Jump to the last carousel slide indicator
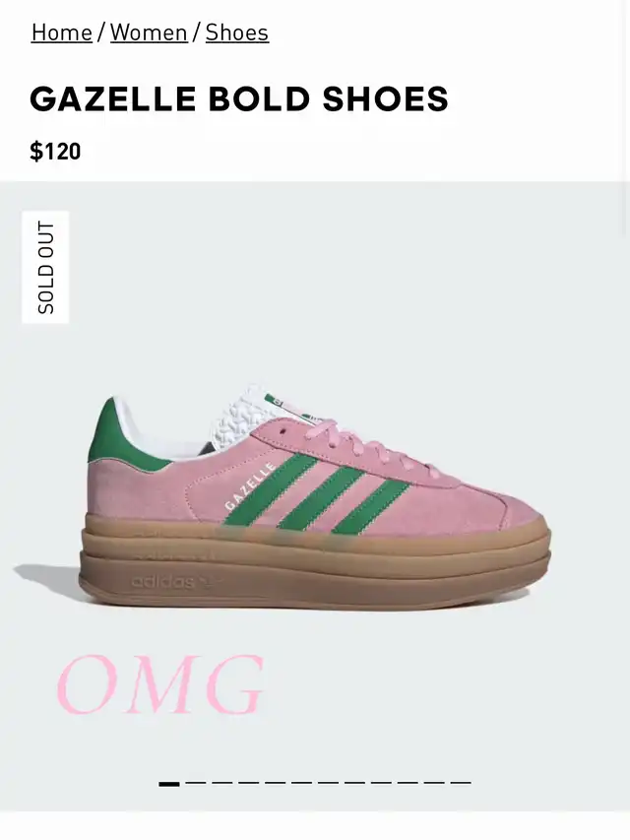The height and width of the screenshot is (840, 630). coord(461,783)
